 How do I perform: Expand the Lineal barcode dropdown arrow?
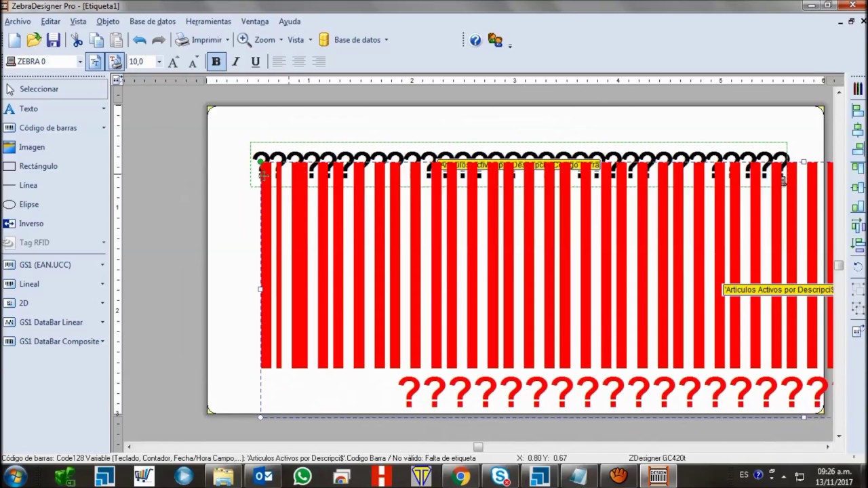click(103, 284)
